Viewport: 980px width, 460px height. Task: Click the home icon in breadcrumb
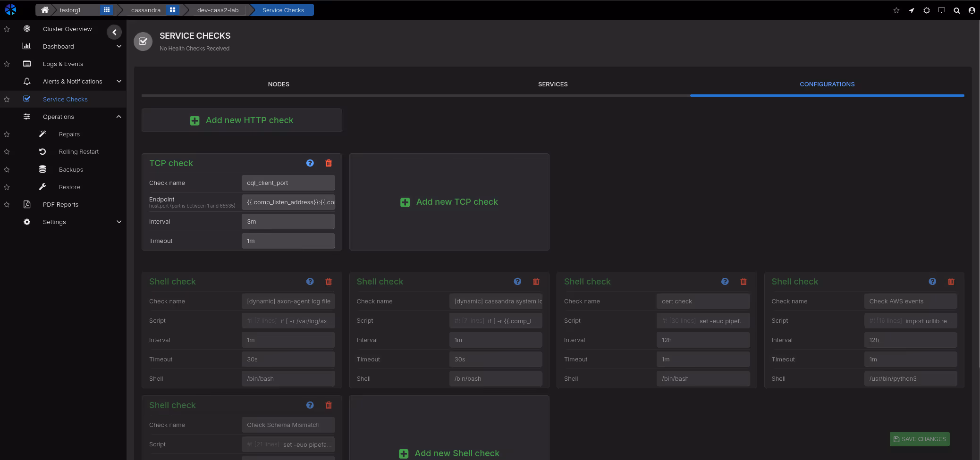(x=45, y=10)
